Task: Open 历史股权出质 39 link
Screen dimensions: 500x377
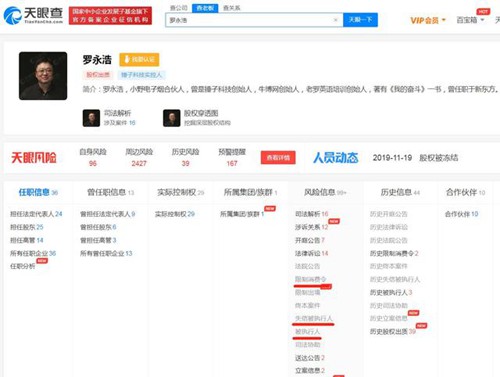Action: 393,331
